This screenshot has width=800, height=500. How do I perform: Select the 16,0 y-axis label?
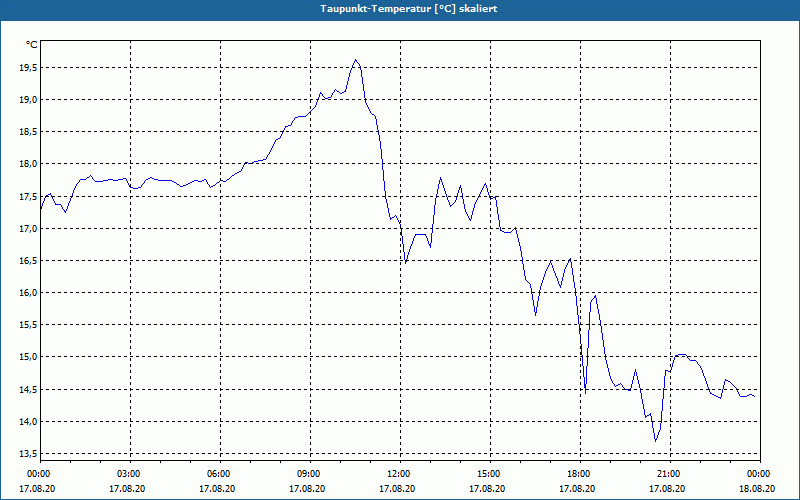pyautogui.click(x=29, y=293)
